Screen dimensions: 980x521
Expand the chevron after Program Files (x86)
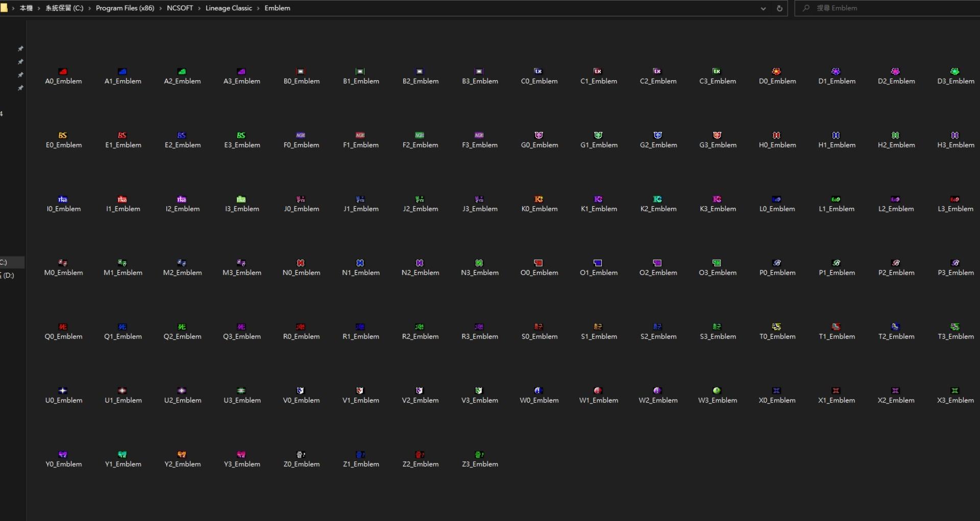pyautogui.click(x=161, y=8)
